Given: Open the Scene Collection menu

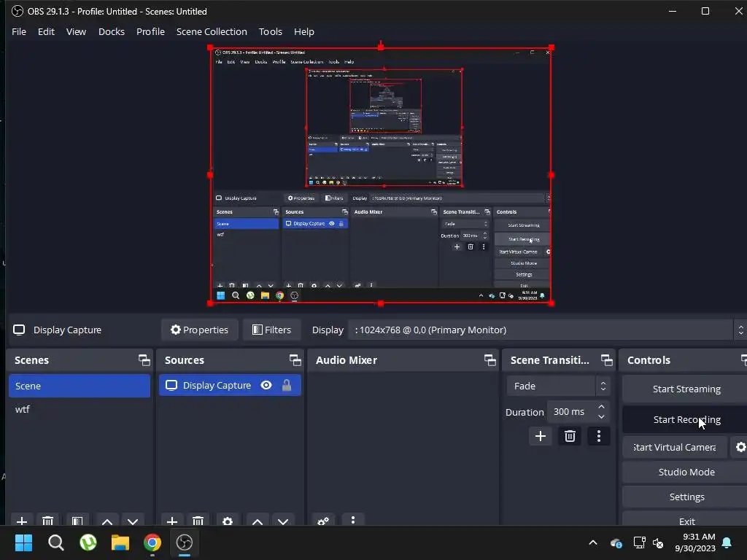Looking at the screenshot, I should click(212, 31).
